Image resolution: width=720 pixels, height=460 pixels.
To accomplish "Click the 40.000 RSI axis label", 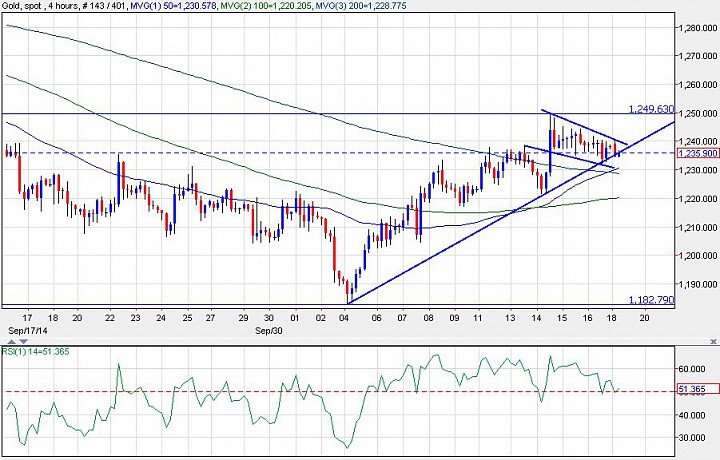I will tap(692, 415).
